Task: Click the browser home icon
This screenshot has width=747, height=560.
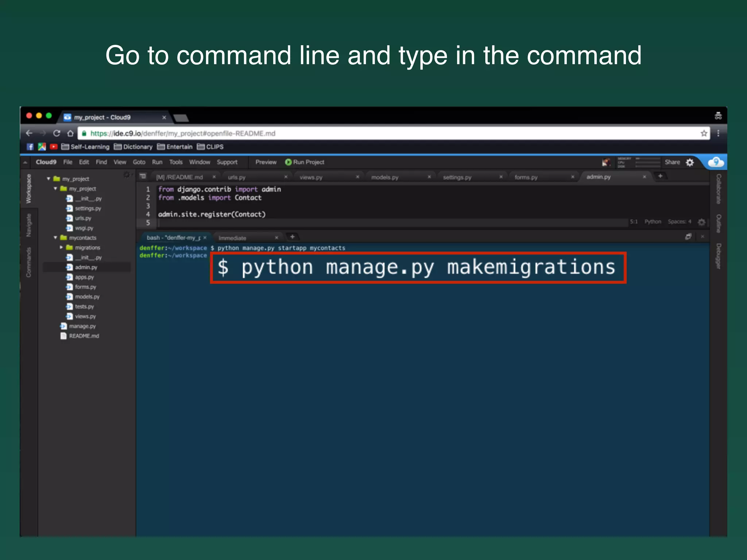Action: pyautogui.click(x=70, y=133)
